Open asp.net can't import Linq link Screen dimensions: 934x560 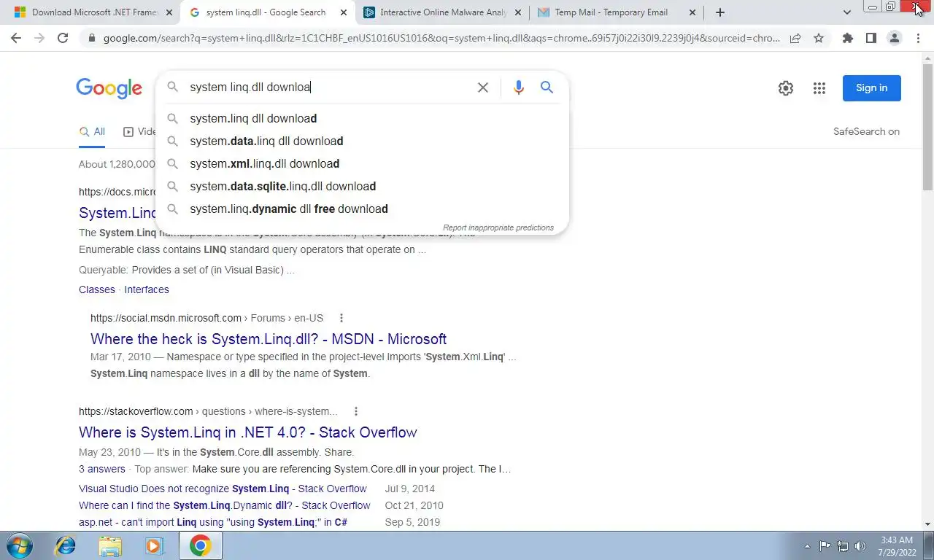(213, 522)
